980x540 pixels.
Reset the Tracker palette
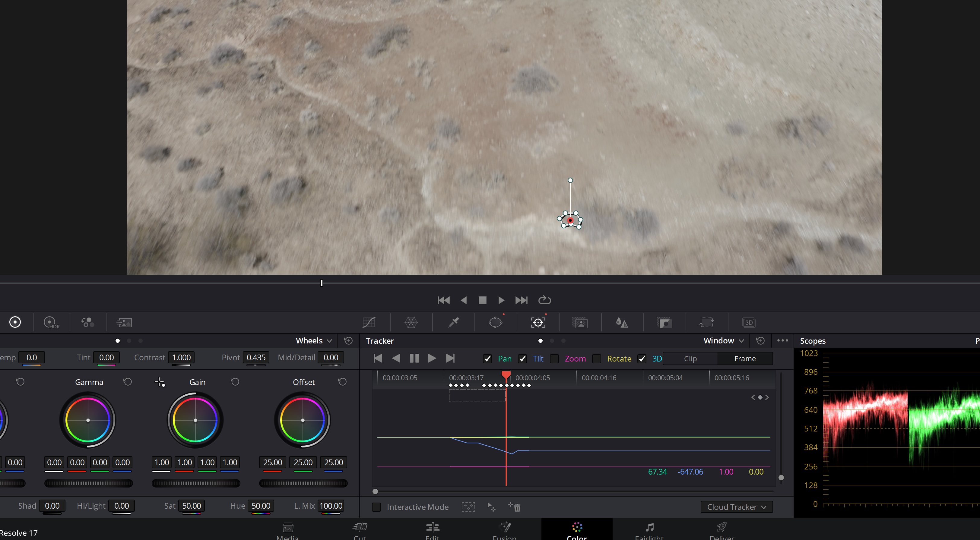click(x=760, y=341)
